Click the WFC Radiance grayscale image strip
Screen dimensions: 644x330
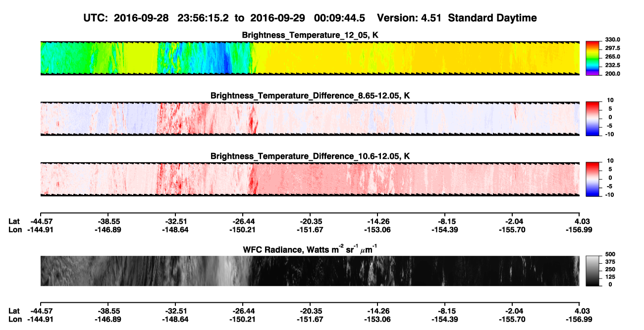(x=310, y=271)
